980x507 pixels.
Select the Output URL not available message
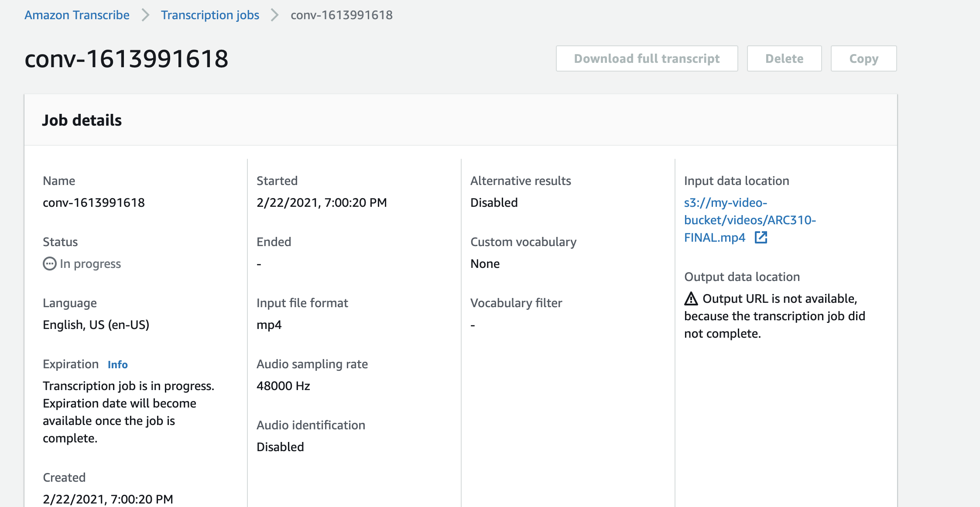click(774, 316)
